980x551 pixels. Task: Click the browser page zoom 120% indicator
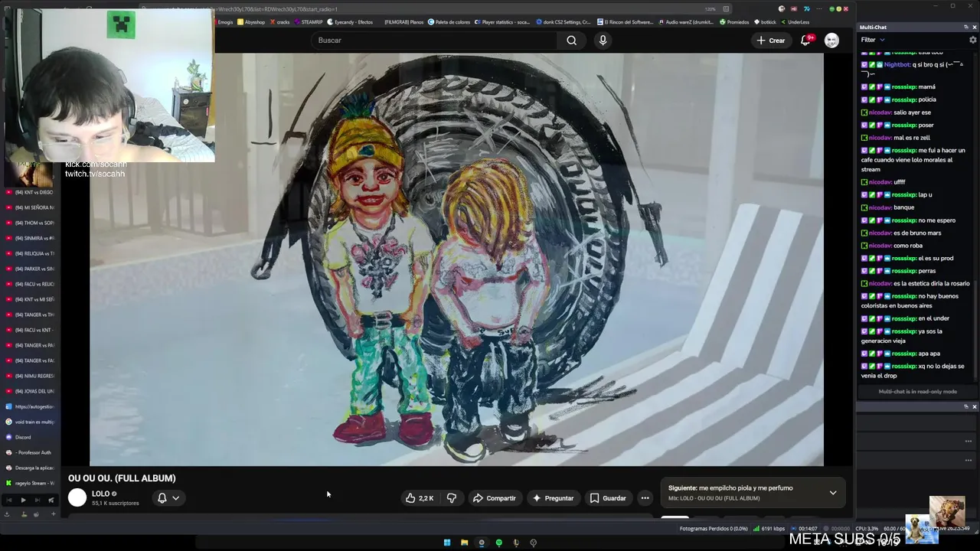pos(710,9)
